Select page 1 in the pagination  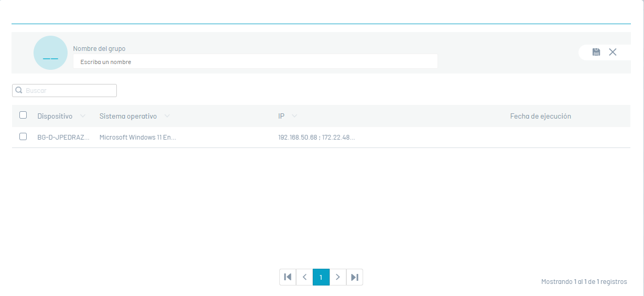pyautogui.click(x=321, y=277)
